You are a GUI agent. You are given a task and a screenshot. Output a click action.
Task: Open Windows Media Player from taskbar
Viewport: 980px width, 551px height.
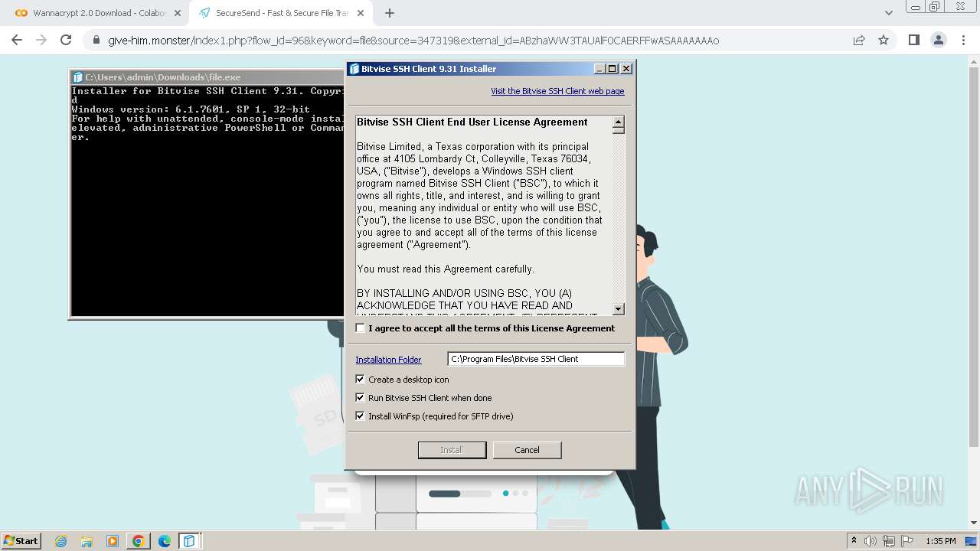[x=113, y=541]
